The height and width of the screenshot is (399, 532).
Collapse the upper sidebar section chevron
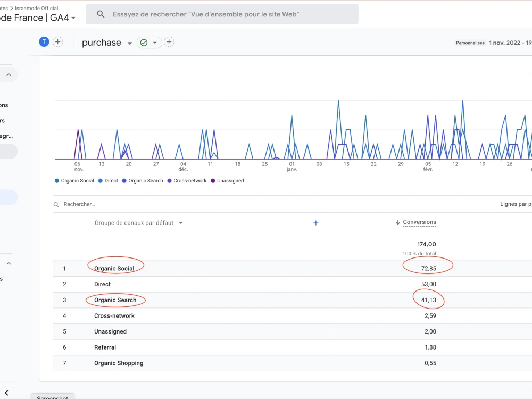(9, 74)
